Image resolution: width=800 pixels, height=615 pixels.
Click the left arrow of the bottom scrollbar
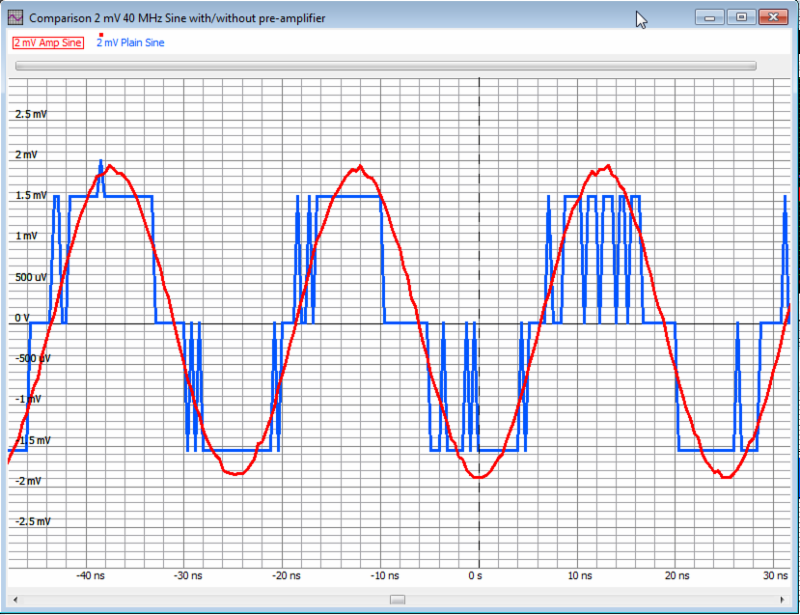click(x=14, y=598)
